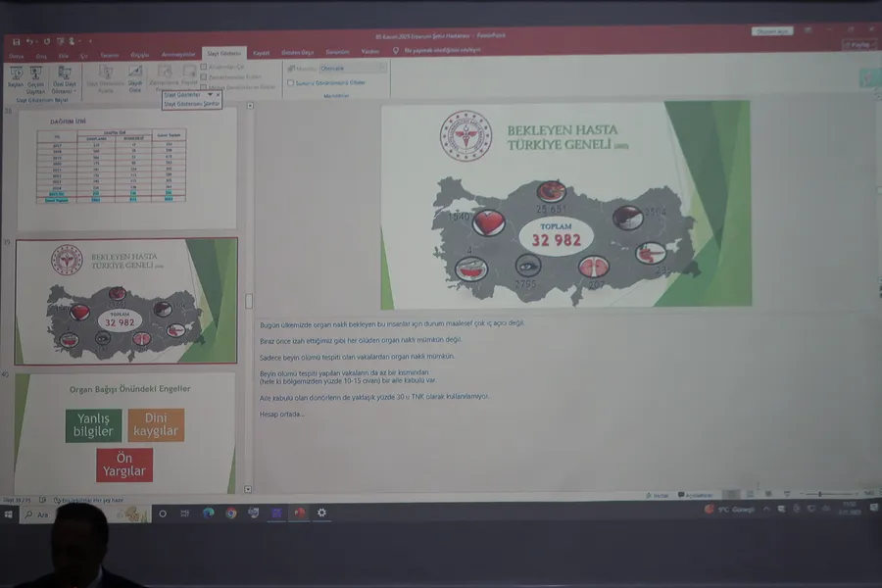Click the Slaydı Gizle hide slide icon
Screen dimensions: 882x588
135,76
